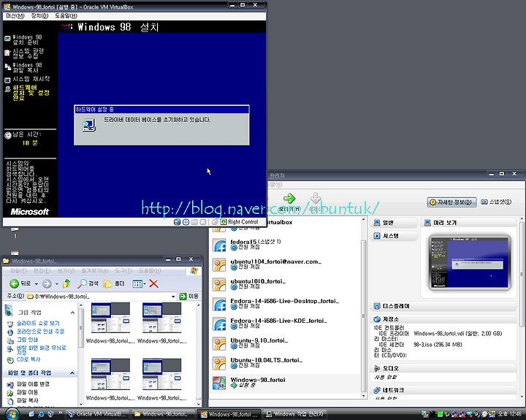The width and height of the screenshot is (526, 420).
Task: Open Explorer Favorites (즐겨찾기) menu
Action: (95, 271)
